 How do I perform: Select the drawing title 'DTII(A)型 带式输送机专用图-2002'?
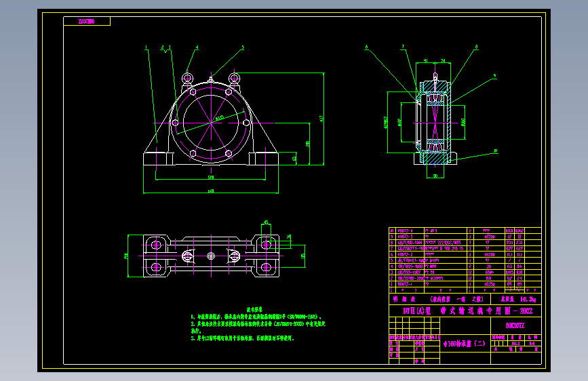468,311
